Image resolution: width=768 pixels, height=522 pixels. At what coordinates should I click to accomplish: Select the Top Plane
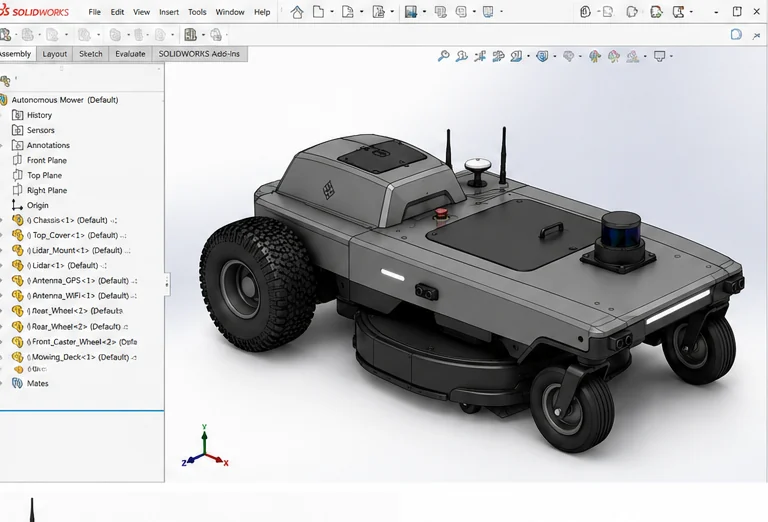click(x=37, y=175)
